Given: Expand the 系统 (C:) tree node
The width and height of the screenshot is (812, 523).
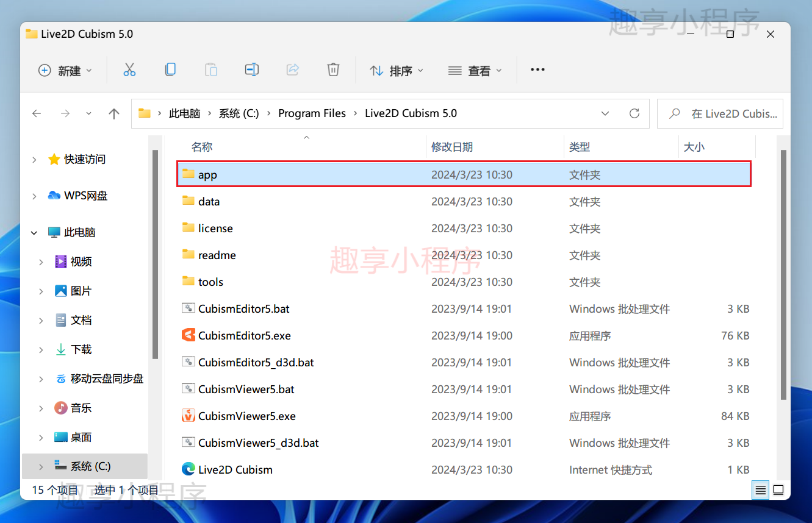Looking at the screenshot, I should point(41,467).
